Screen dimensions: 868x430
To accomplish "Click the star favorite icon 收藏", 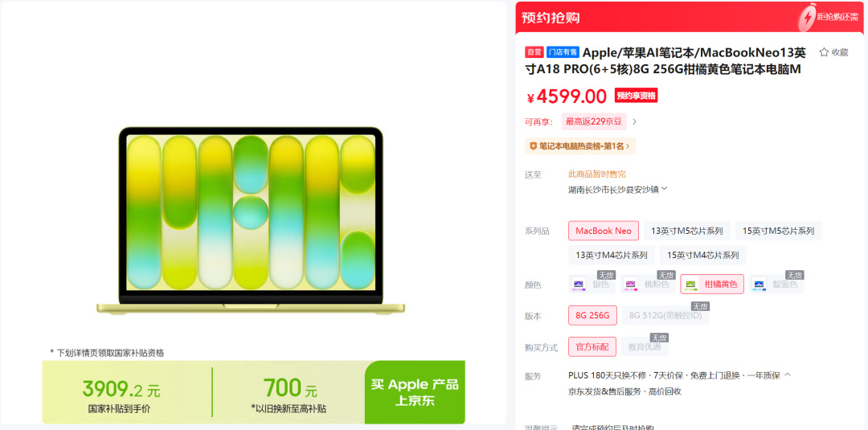I will point(824,52).
